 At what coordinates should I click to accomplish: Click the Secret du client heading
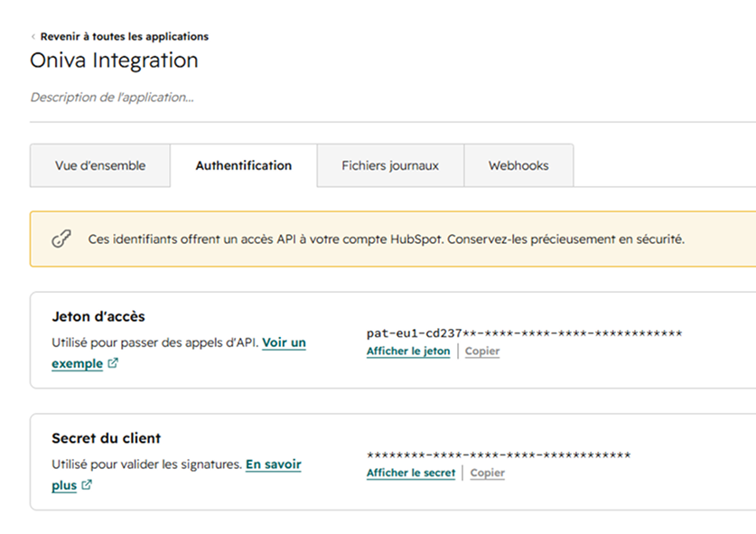106,438
